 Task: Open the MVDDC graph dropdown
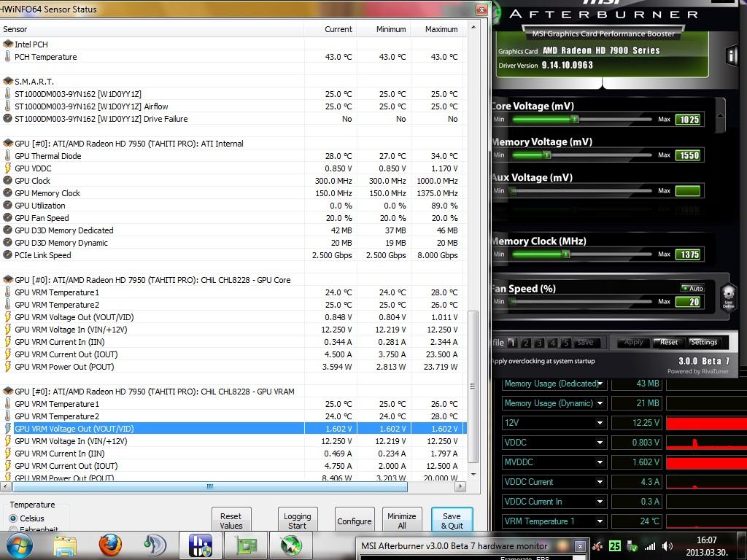tap(600, 462)
